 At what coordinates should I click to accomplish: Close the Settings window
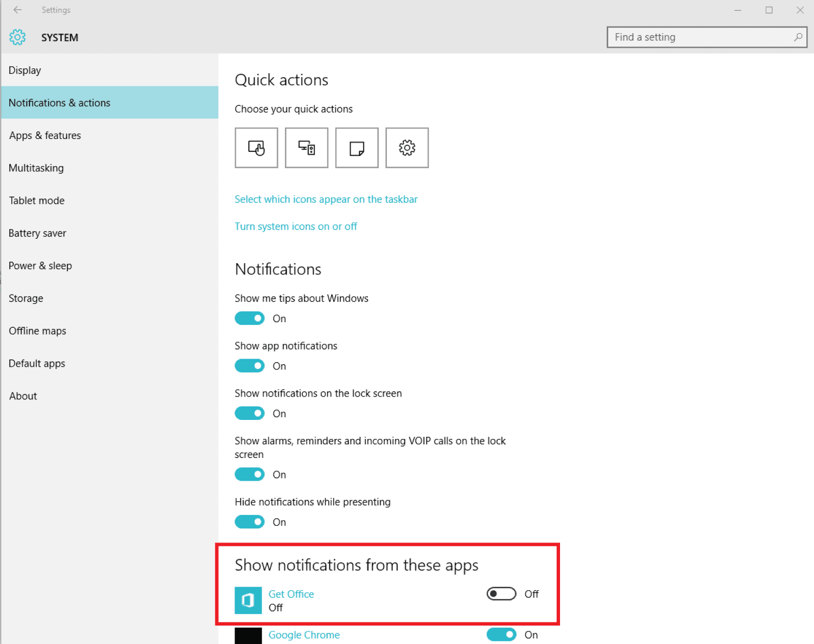tap(800, 10)
